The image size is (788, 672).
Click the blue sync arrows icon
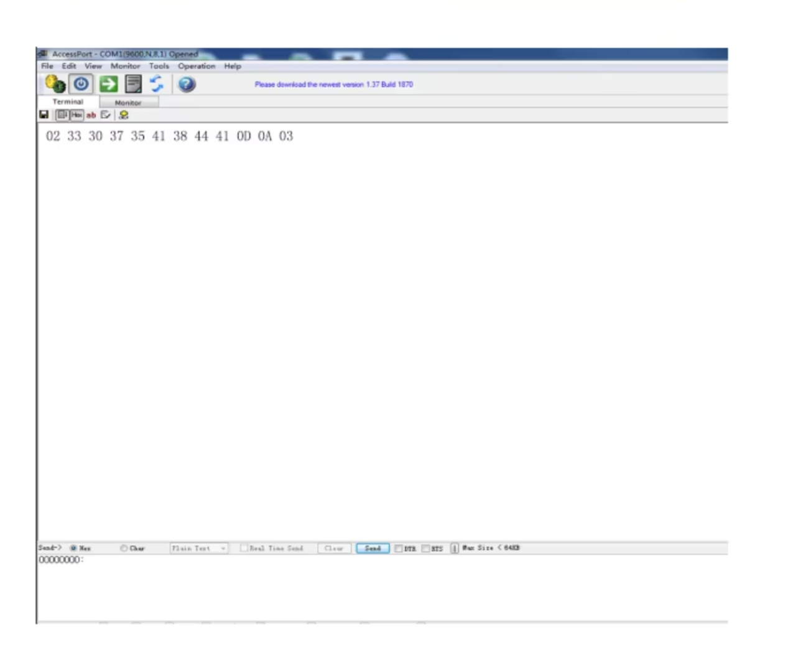coord(156,84)
